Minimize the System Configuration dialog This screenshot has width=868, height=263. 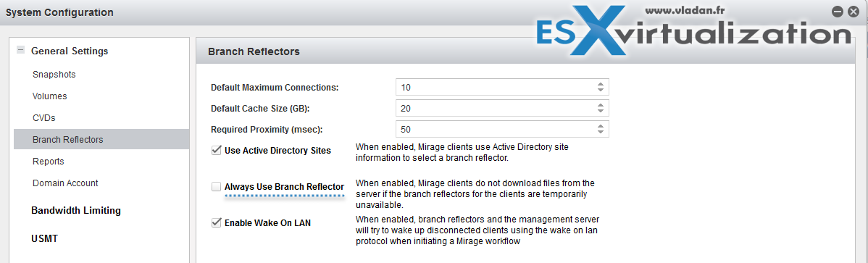click(838, 11)
